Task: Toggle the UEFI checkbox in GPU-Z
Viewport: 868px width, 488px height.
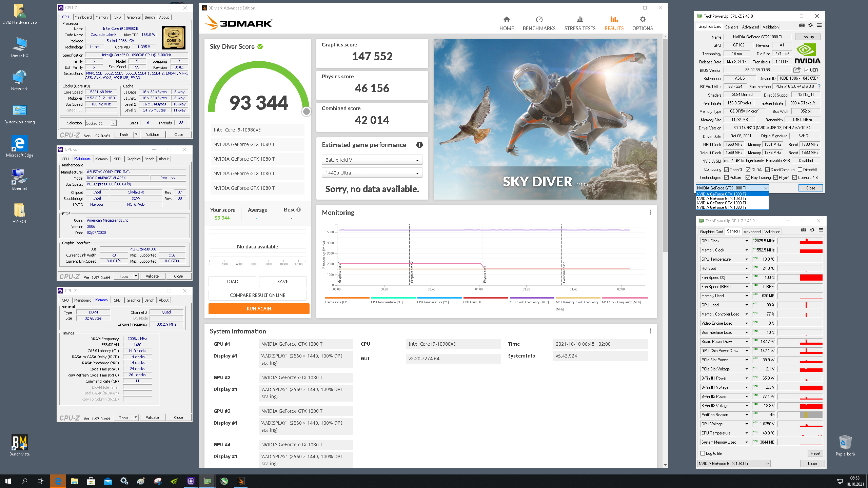Action: (807, 70)
